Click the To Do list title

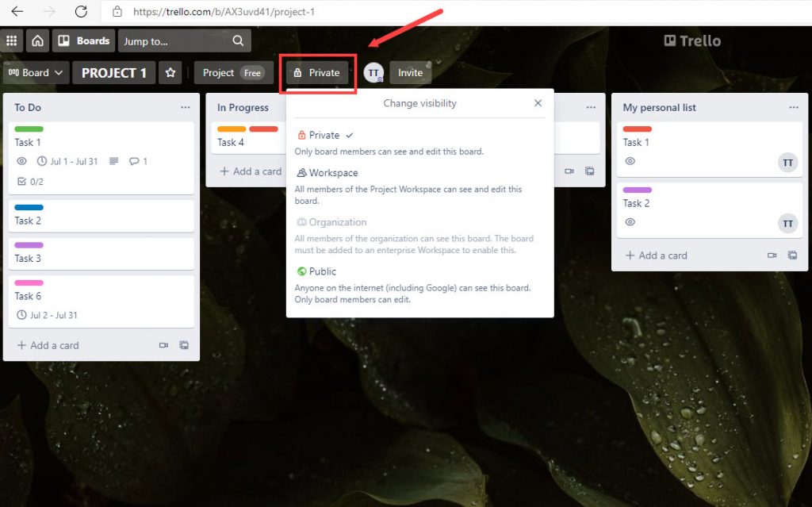click(x=28, y=107)
